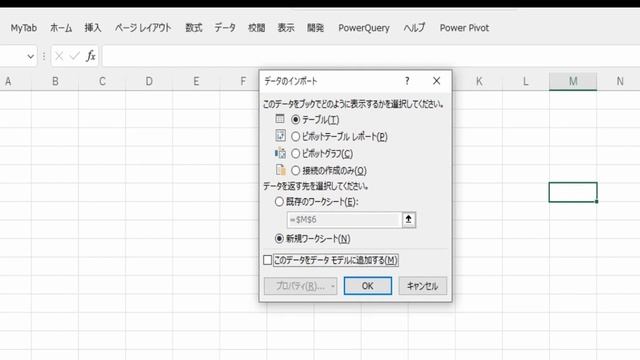The width and height of the screenshot is (640, 360).
Task: Select column D header
Action: [149, 81]
